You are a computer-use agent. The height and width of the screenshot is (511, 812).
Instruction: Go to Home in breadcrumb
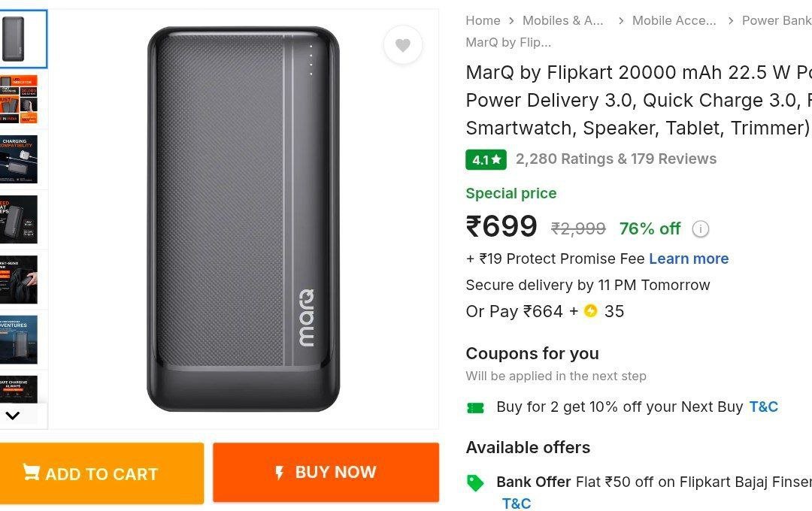tap(483, 20)
